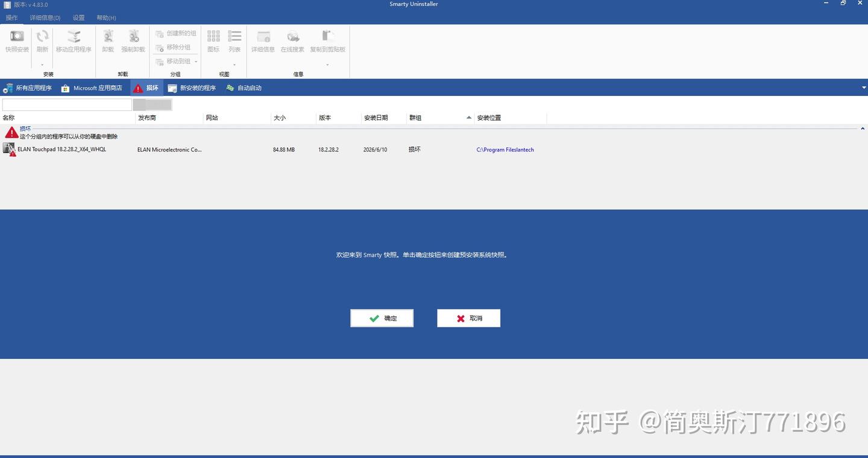868x458 pixels.
Task: Click the Smarty Uninstaller app icon in title bar
Action: click(7, 5)
